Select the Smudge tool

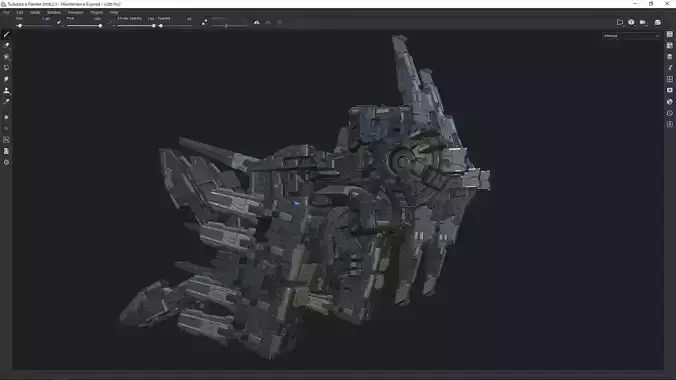coord(6,79)
